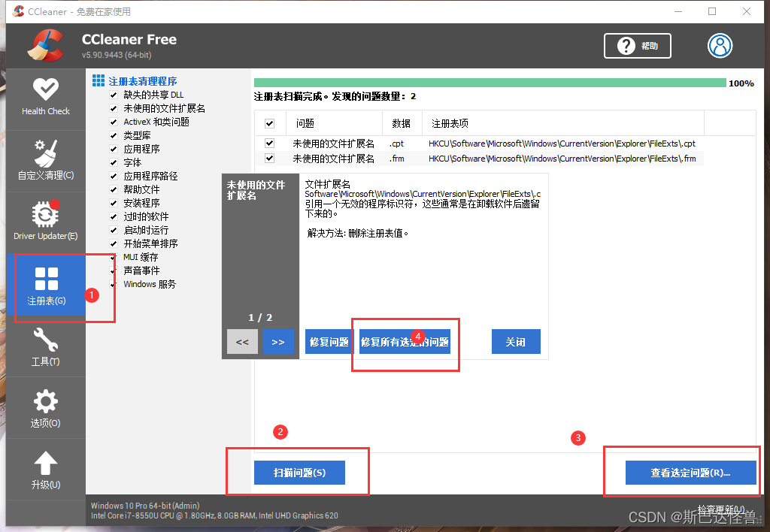Select the 注册表 registry section

46,285
